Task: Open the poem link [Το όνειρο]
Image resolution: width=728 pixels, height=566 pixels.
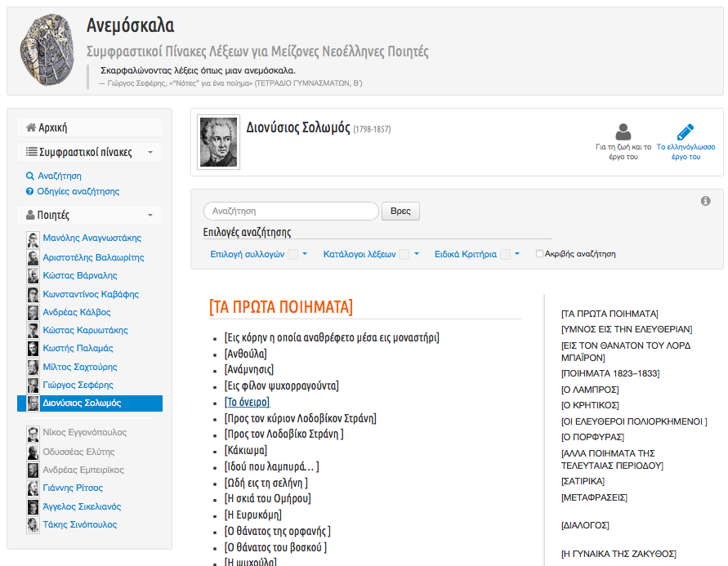Action: [x=247, y=402]
